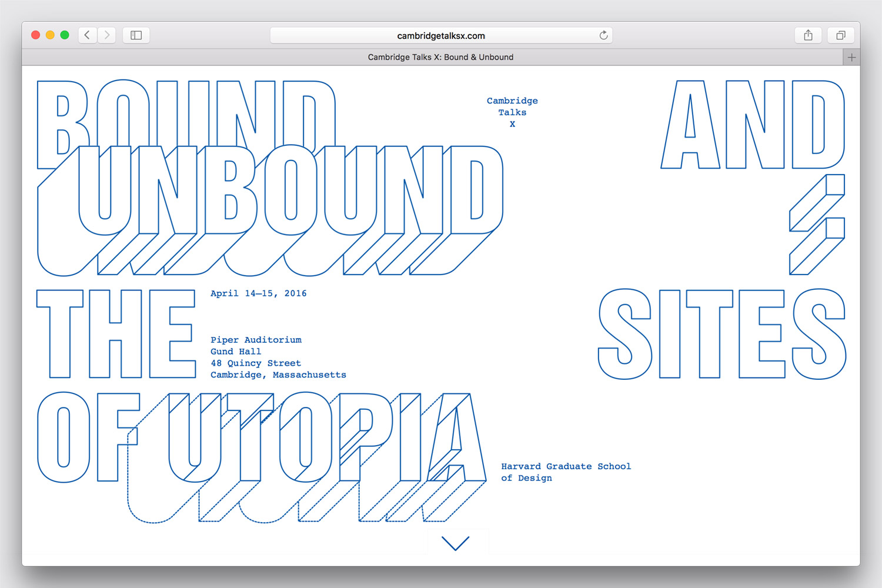Click the down chevron to scroll page

(455, 543)
